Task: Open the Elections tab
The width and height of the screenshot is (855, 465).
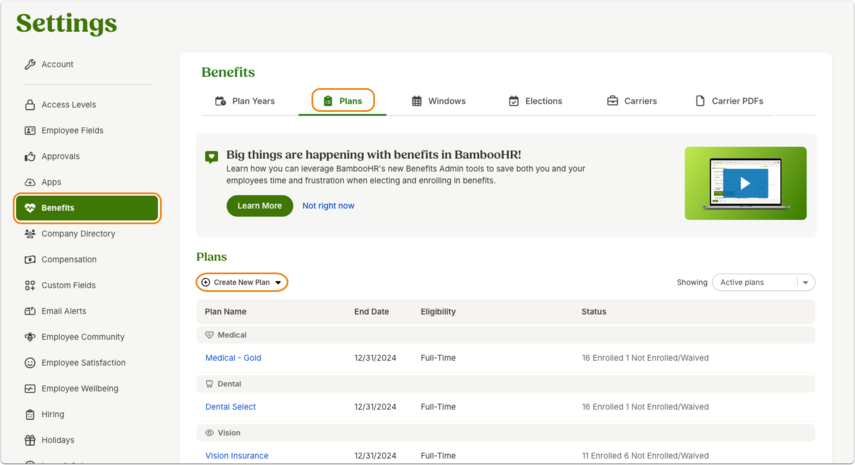Action: tap(535, 101)
